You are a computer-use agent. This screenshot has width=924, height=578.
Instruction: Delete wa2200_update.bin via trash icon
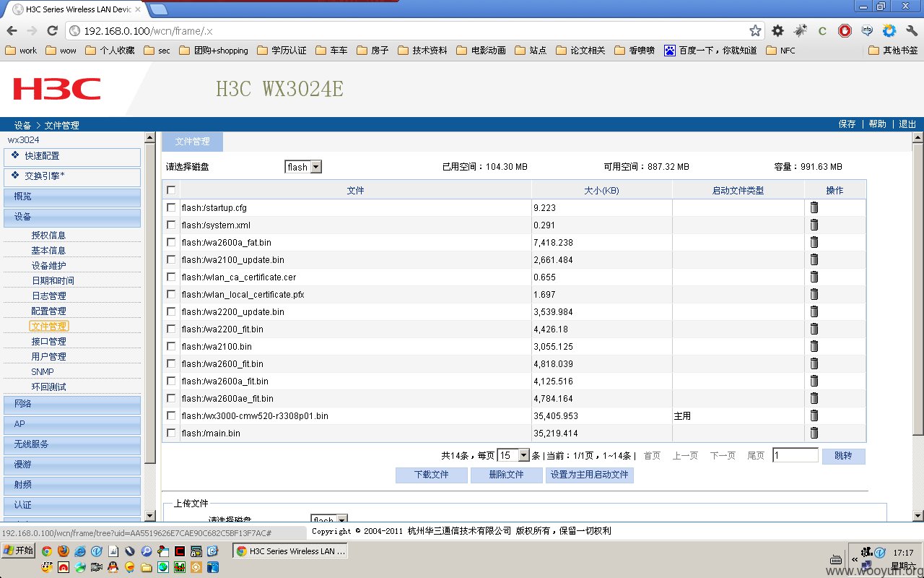[814, 311]
